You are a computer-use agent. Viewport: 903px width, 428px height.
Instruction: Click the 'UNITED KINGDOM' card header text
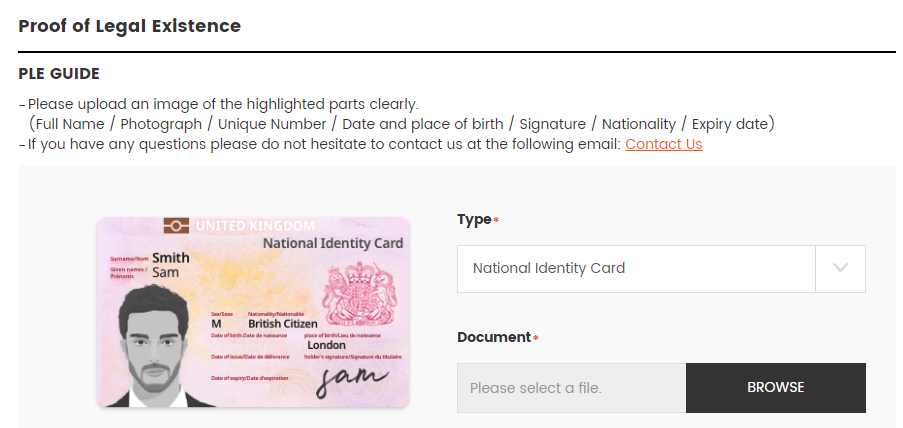click(255, 226)
